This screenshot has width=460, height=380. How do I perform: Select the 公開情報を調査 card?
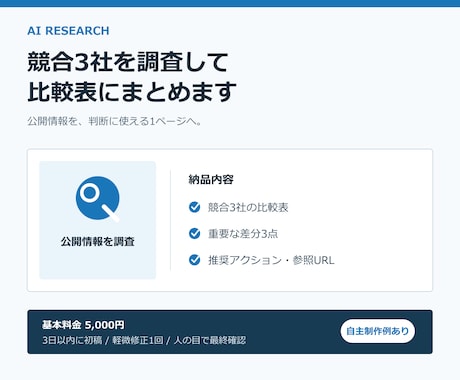(98, 220)
